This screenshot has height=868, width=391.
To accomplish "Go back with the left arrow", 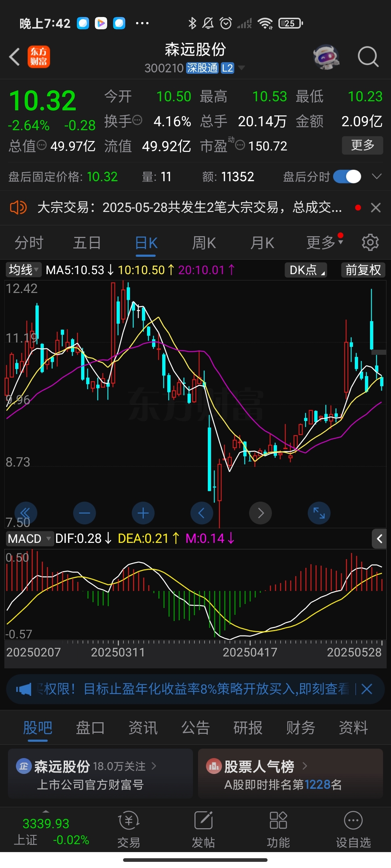I will 14,57.
